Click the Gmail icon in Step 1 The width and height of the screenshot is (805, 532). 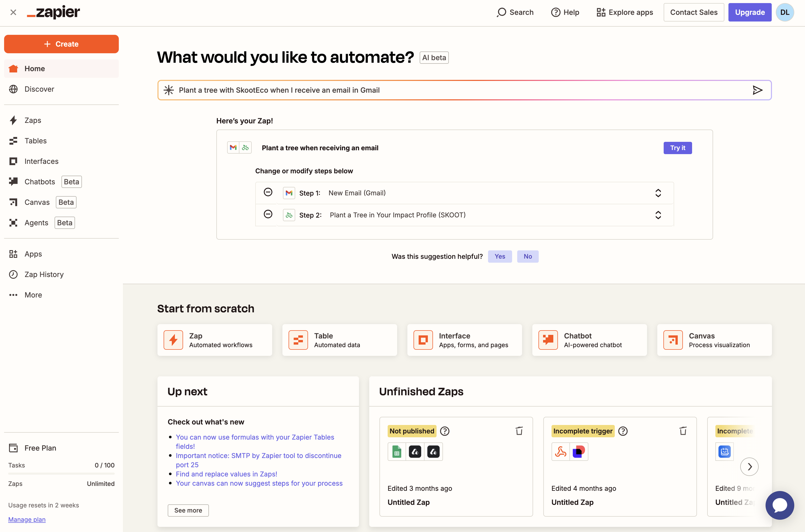point(289,193)
